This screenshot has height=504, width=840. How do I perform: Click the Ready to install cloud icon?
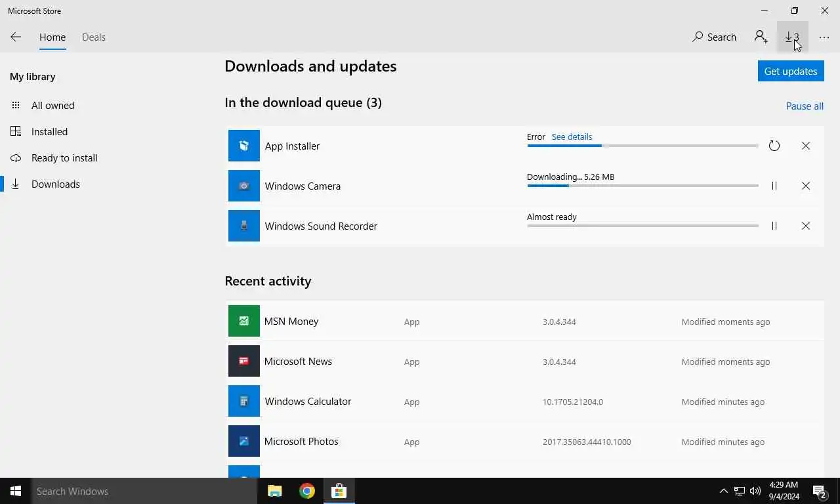pos(16,158)
